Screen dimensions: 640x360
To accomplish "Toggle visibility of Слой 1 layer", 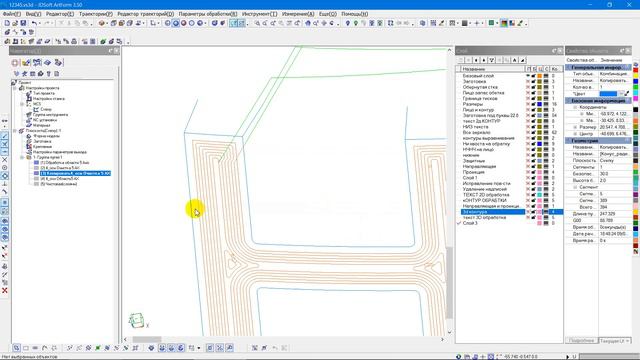I will [x=528, y=178].
